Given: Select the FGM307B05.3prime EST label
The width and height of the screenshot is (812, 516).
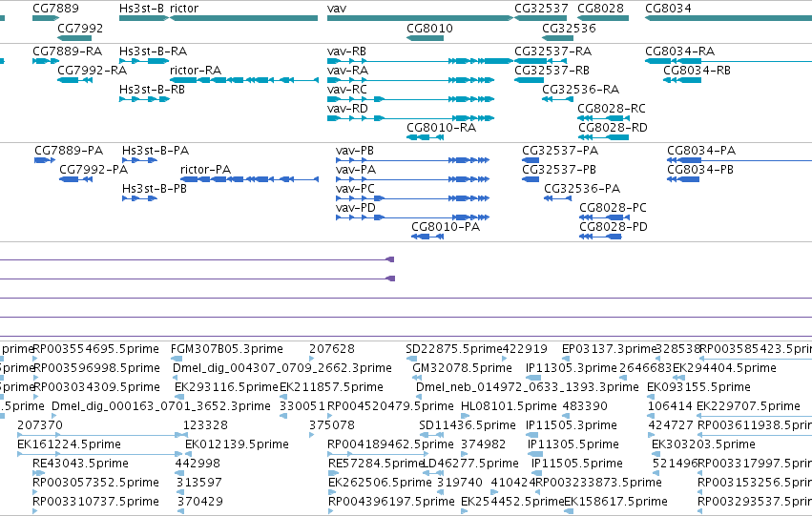Looking at the screenshot, I should coord(227,349).
